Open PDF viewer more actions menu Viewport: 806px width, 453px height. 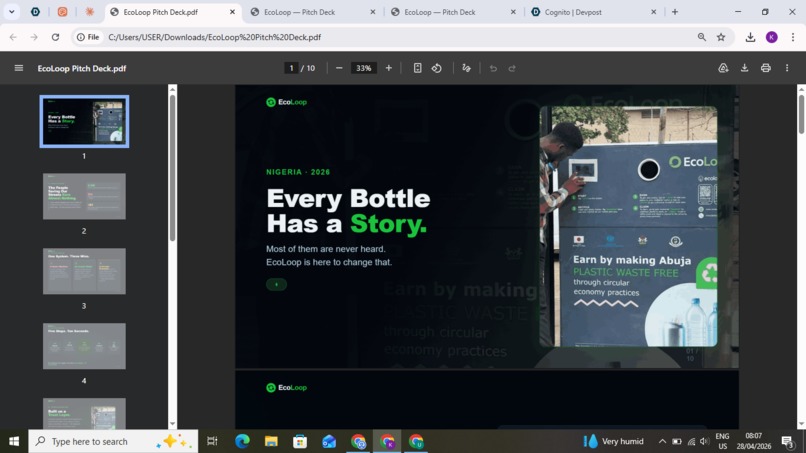click(787, 68)
